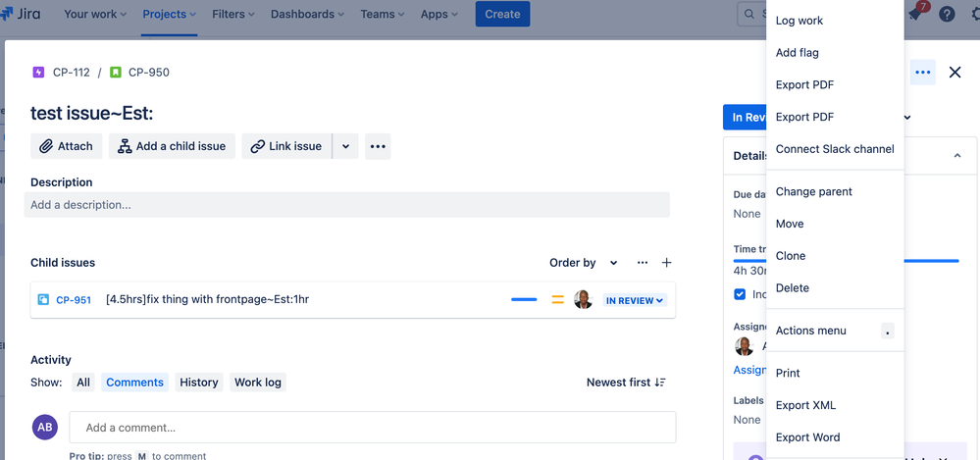This screenshot has height=460, width=980.
Task: Click Add a child issue button
Action: point(172,146)
